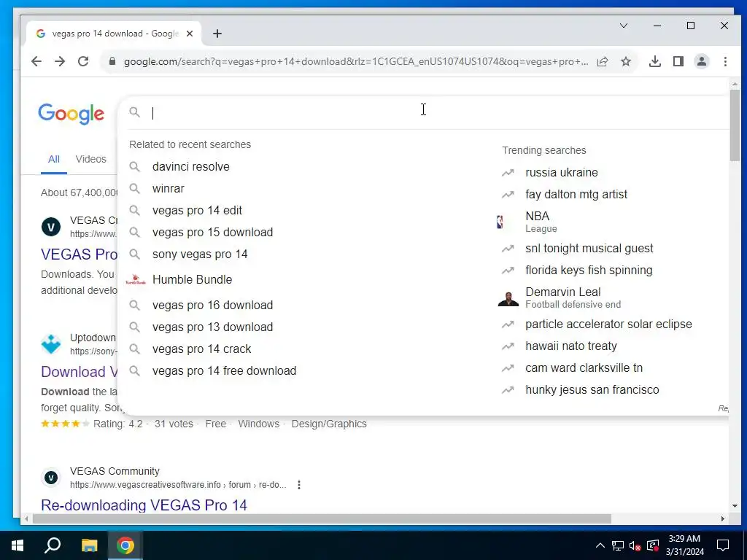The width and height of the screenshot is (747, 560).
Task: Click the muted volume tray icon
Action: [x=635, y=545]
